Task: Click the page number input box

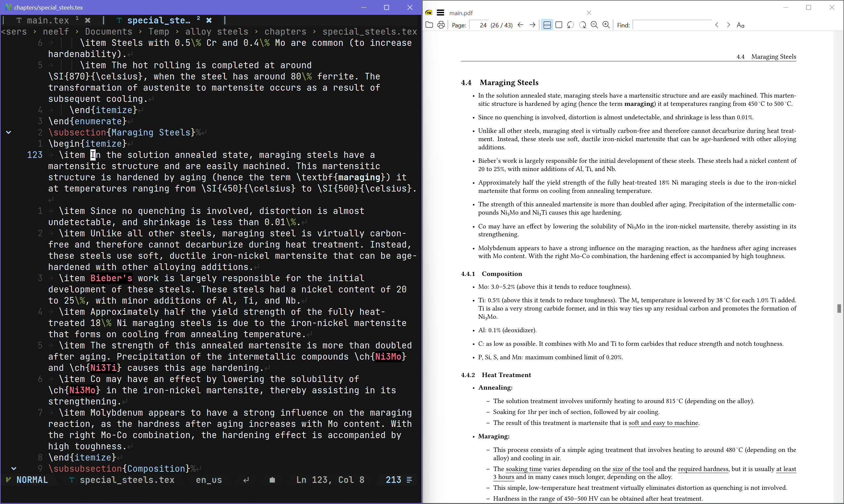Action: 479,25
